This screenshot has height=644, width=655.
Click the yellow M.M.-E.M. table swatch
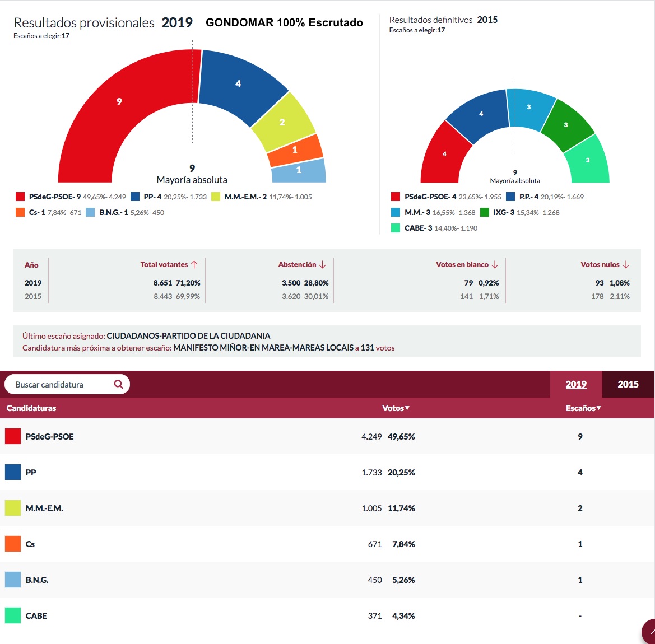13,508
